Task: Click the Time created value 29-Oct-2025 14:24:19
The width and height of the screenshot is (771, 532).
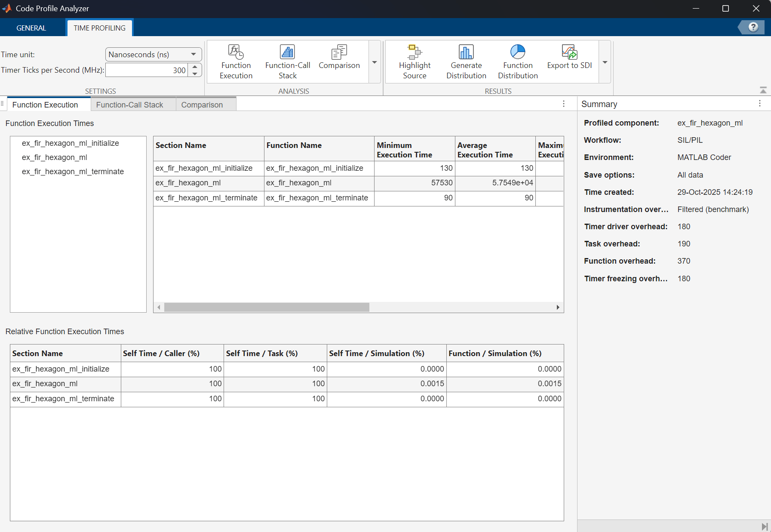Action: (x=715, y=192)
